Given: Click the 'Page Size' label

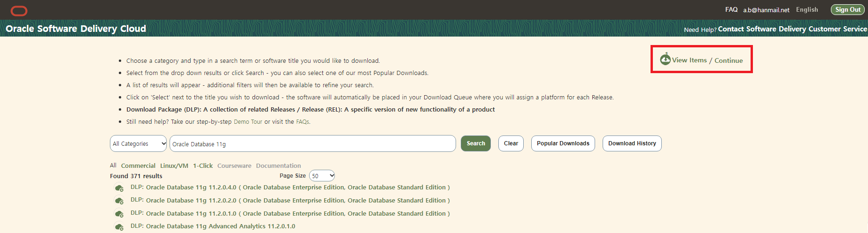Looking at the screenshot, I should point(293,176).
